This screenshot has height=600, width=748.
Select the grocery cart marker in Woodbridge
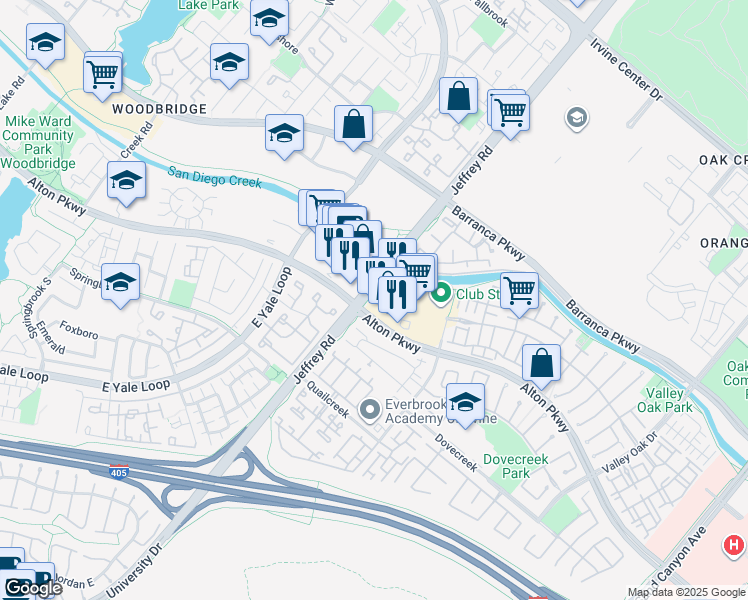click(x=103, y=76)
